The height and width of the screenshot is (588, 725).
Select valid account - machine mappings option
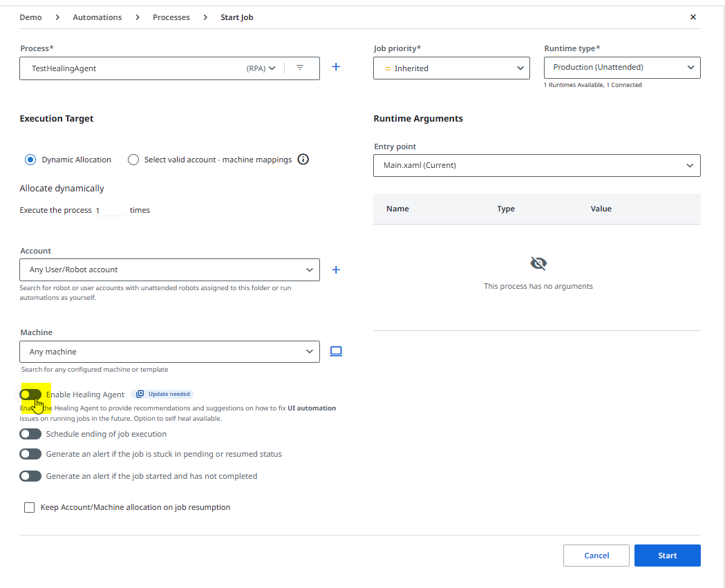pyautogui.click(x=133, y=160)
